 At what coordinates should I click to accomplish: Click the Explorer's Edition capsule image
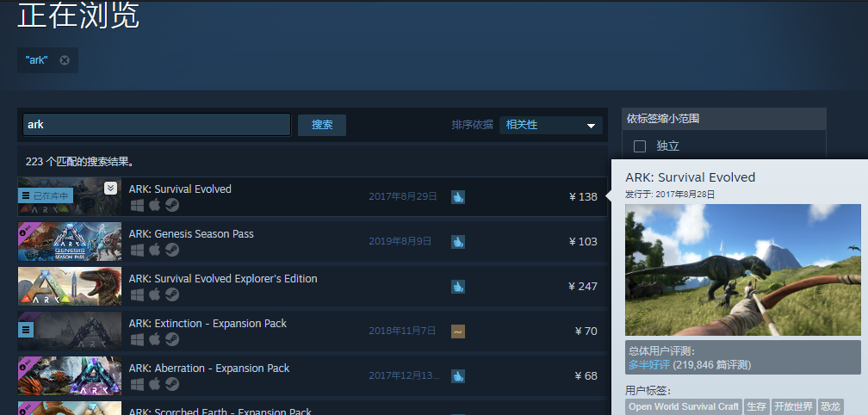tap(70, 286)
